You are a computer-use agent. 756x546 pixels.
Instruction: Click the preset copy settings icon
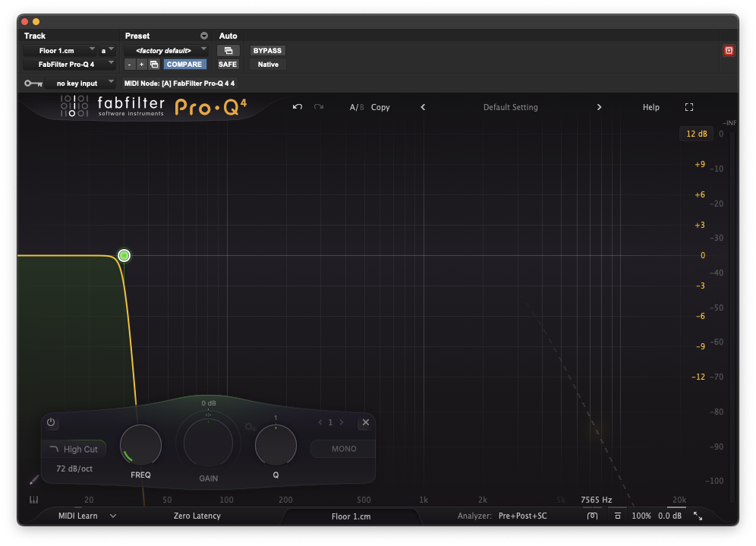point(154,64)
